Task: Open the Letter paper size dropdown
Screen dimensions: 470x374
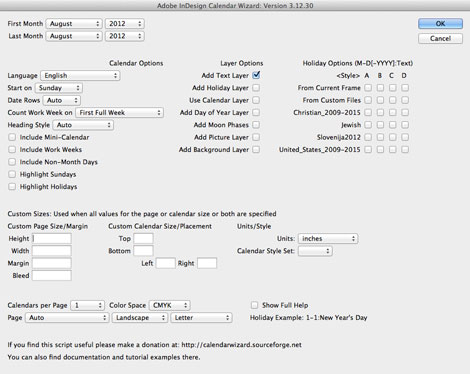Action: point(201,318)
